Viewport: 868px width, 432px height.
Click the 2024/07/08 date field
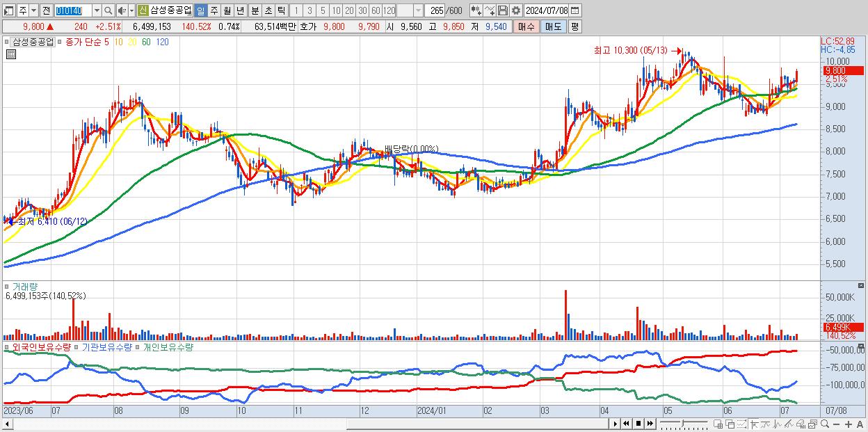tap(547, 10)
